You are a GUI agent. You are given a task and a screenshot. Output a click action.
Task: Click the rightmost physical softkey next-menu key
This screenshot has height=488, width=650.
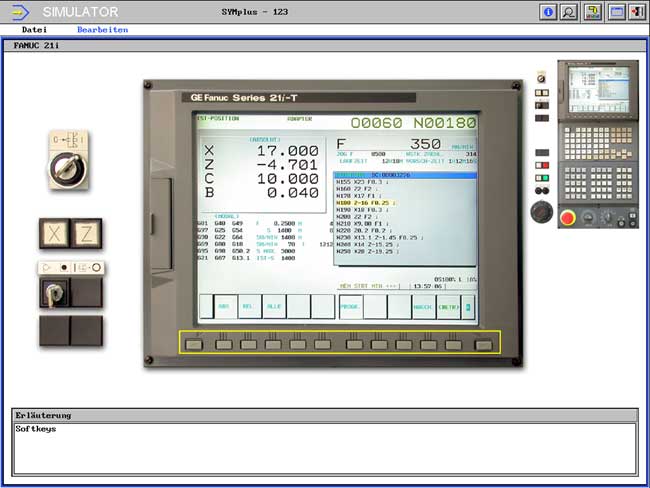point(483,345)
